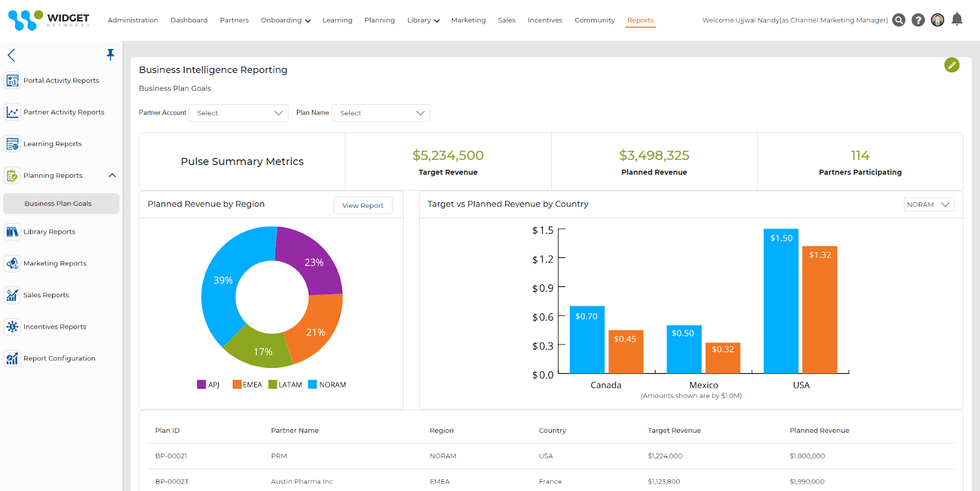The width and height of the screenshot is (980, 491).
Task: Open Incentives Reports link
Action: (x=55, y=327)
